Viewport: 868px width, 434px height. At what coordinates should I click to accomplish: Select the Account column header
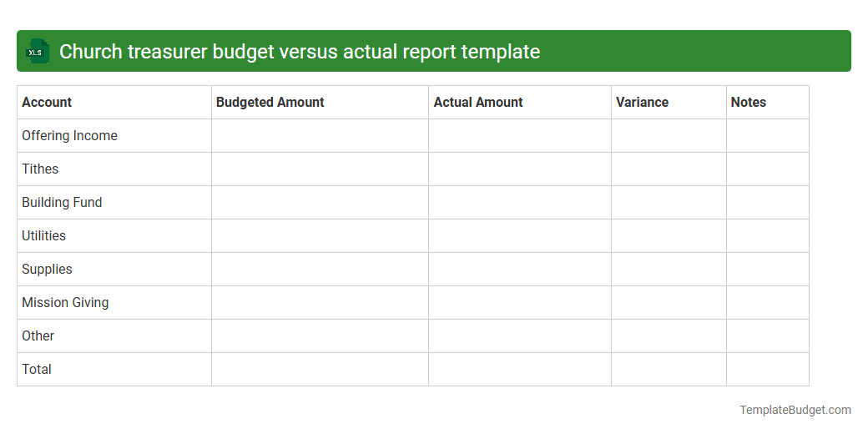(114, 103)
